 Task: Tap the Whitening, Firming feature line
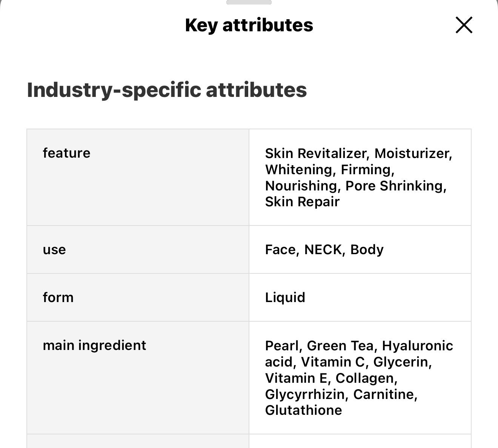coord(329,170)
